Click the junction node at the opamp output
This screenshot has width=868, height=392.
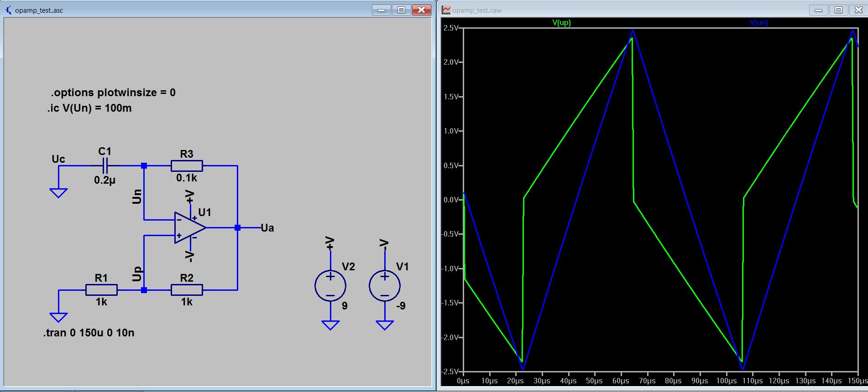pos(237,227)
